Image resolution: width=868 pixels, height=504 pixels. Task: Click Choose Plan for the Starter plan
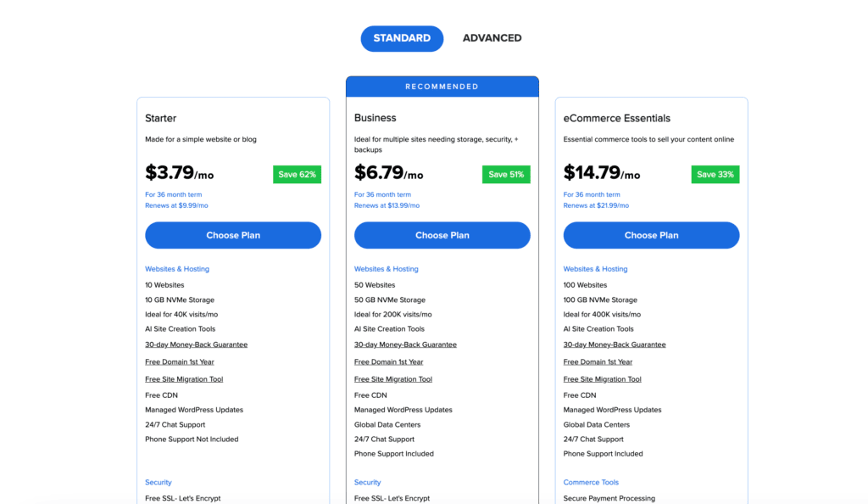233,235
